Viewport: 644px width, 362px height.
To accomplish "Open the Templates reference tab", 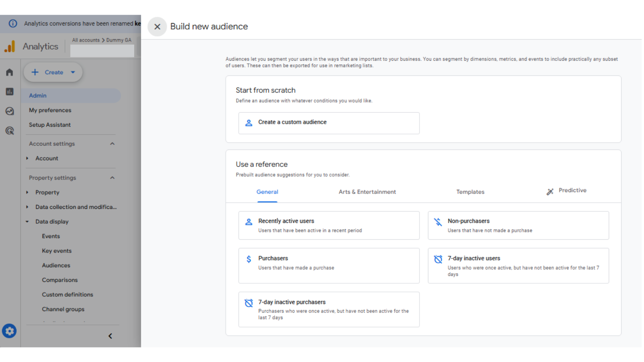I will click(470, 191).
